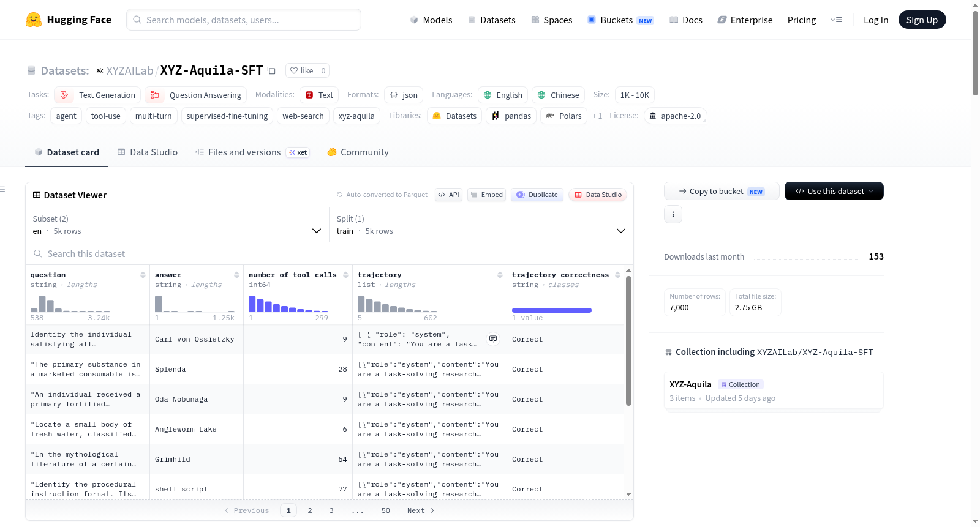Click the dataset table vertical scrollbar
Screen dimensions: 980x527
[628, 340]
